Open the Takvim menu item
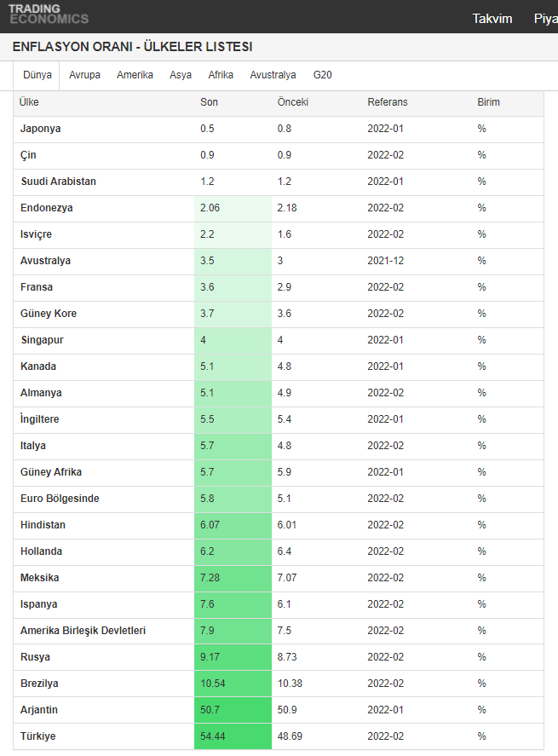 pyautogui.click(x=492, y=18)
